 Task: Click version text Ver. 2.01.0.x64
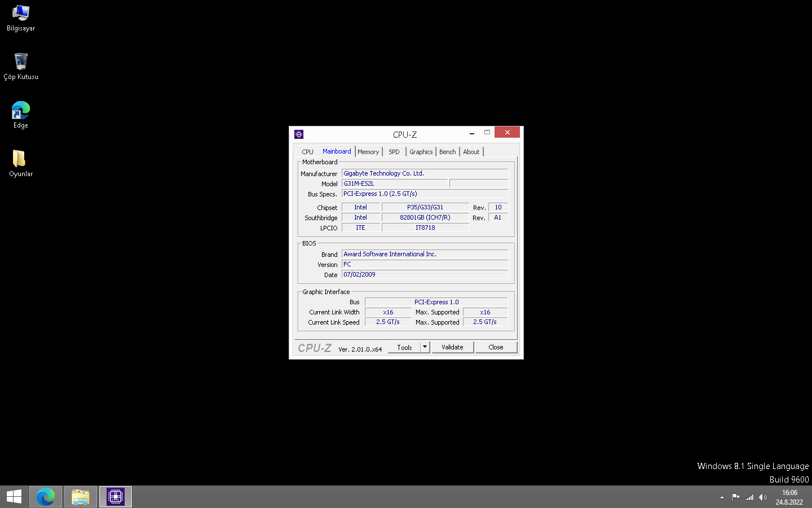[360, 349]
